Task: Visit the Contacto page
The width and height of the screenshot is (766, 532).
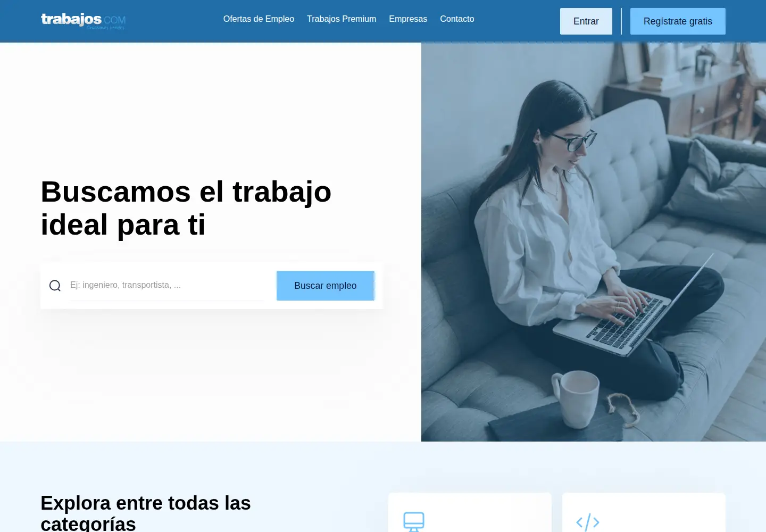Action: coord(457,19)
